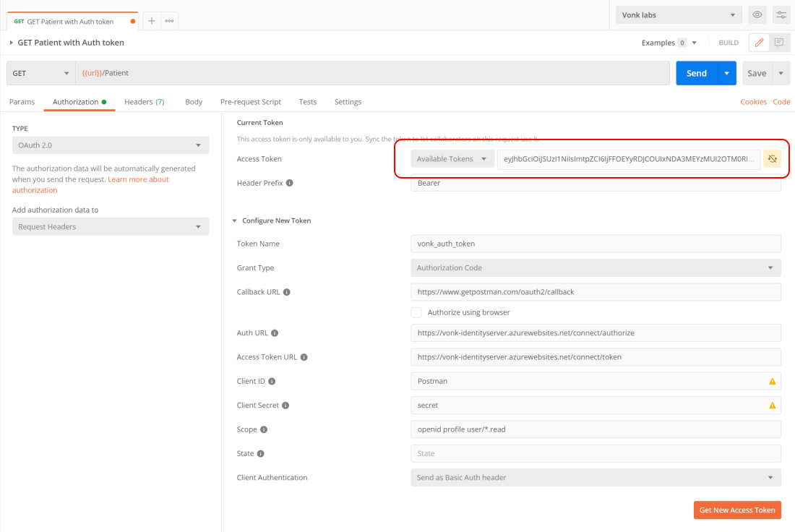Click the Client Secret info icon

click(285, 406)
